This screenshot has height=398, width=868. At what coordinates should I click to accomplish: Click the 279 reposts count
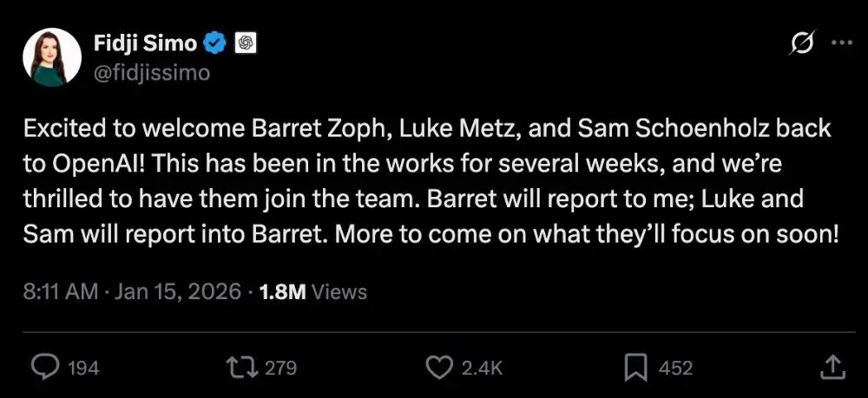(x=280, y=368)
